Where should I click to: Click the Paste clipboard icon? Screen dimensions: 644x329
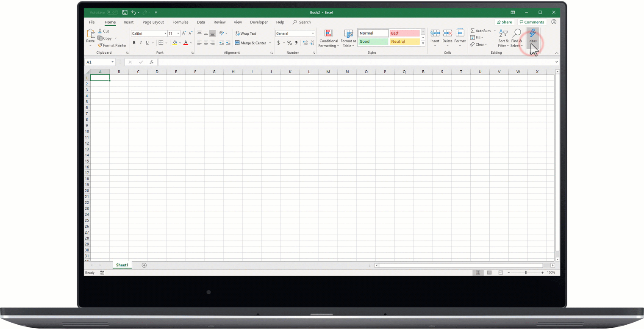point(91,33)
